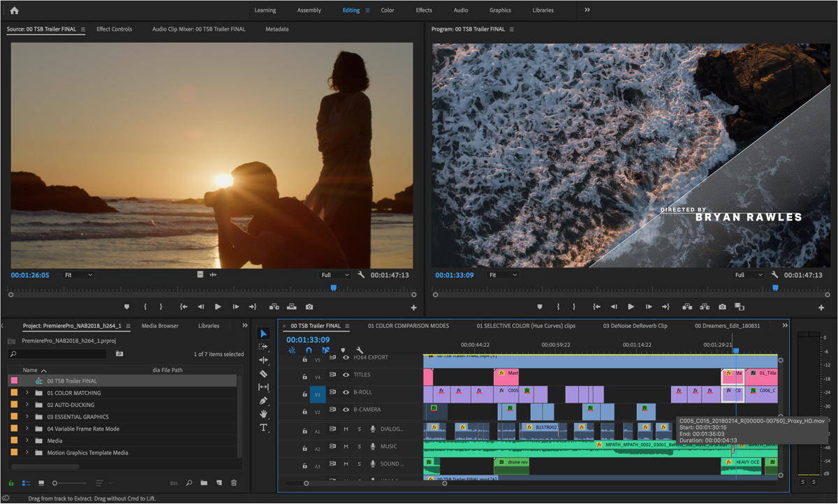Screen dimensions: 838x504
Task: Expand the Media bin
Action: pos(27,440)
